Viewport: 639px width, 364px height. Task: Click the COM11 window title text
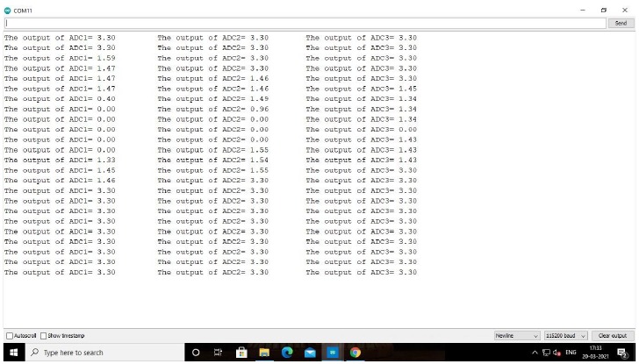point(23,11)
